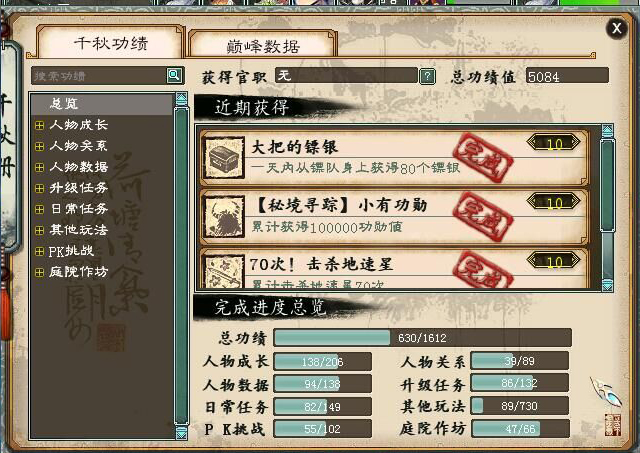Expand the PK挑战 category
Screen dimensions: 640x453
(40, 251)
